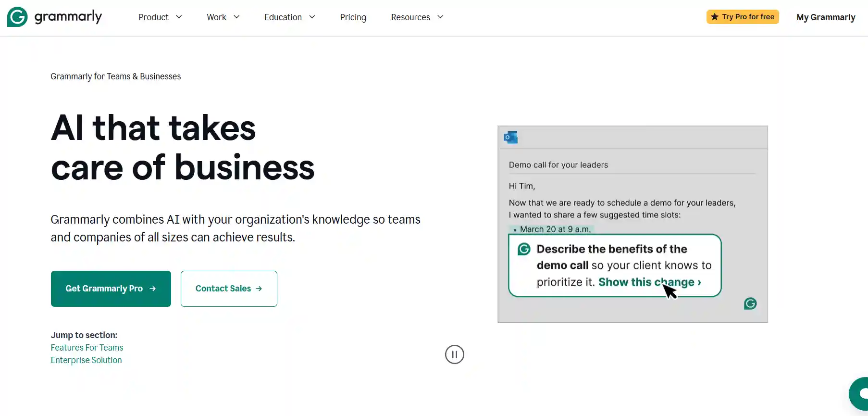Image resolution: width=868 pixels, height=416 pixels.
Task: Click the star icon on the Try Pro button
Action: coord(715,16)
